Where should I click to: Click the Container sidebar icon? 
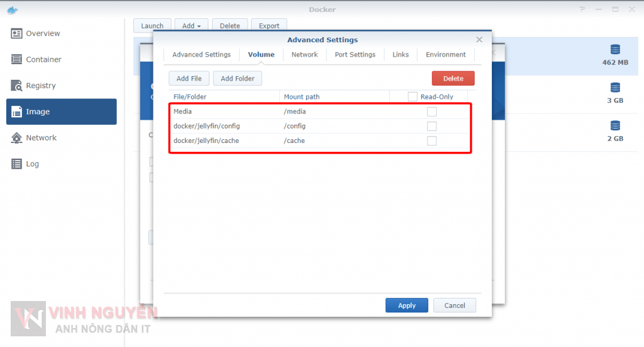pos(16,59)
